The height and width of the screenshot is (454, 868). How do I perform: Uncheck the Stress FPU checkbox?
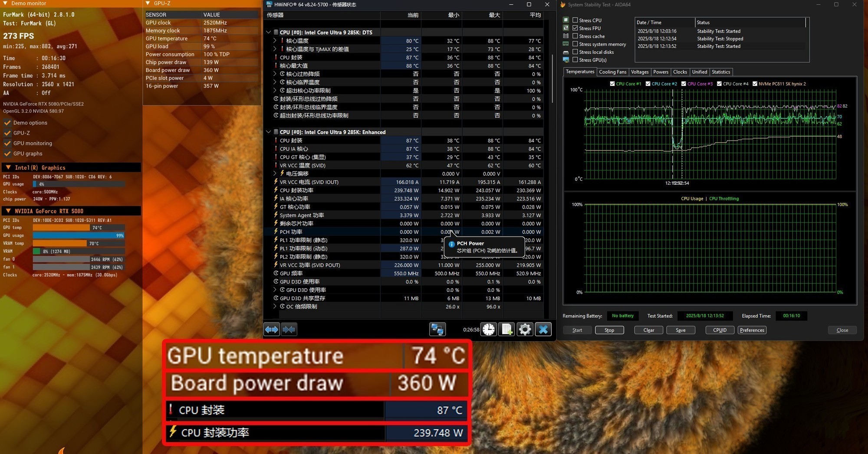pos(575,28)
